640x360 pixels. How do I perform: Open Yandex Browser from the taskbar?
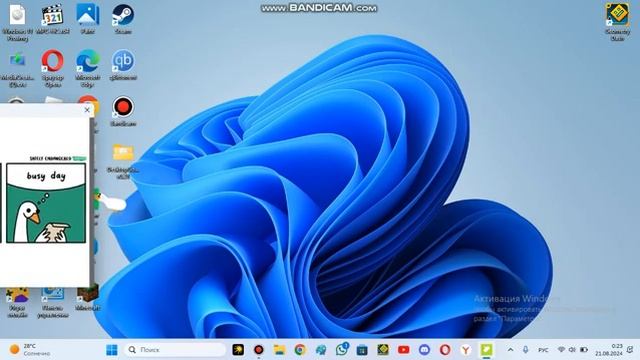[x=465, y=350]
